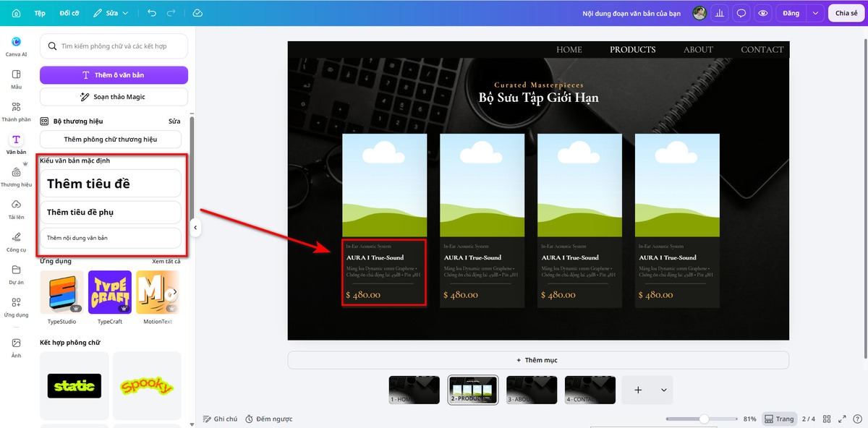Open the Tải lên uploads panel
This screenshot has width=868, height=428.
point(16,209)
